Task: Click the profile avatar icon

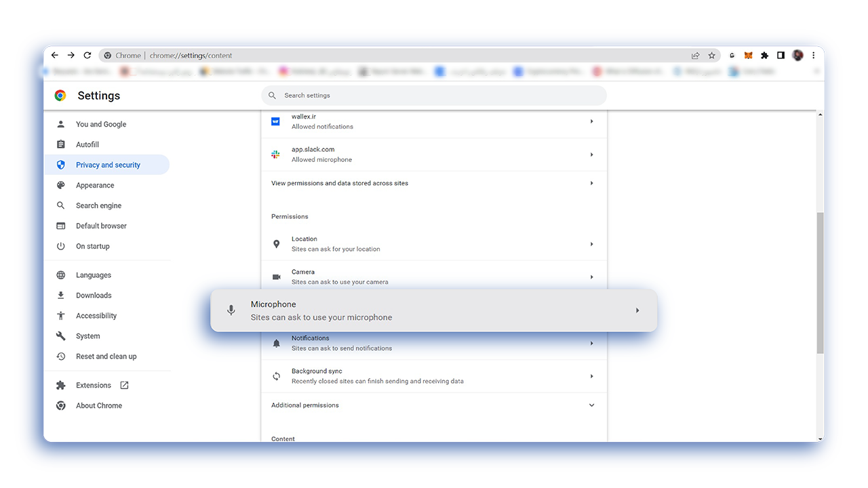Action: tap(797, 56)
